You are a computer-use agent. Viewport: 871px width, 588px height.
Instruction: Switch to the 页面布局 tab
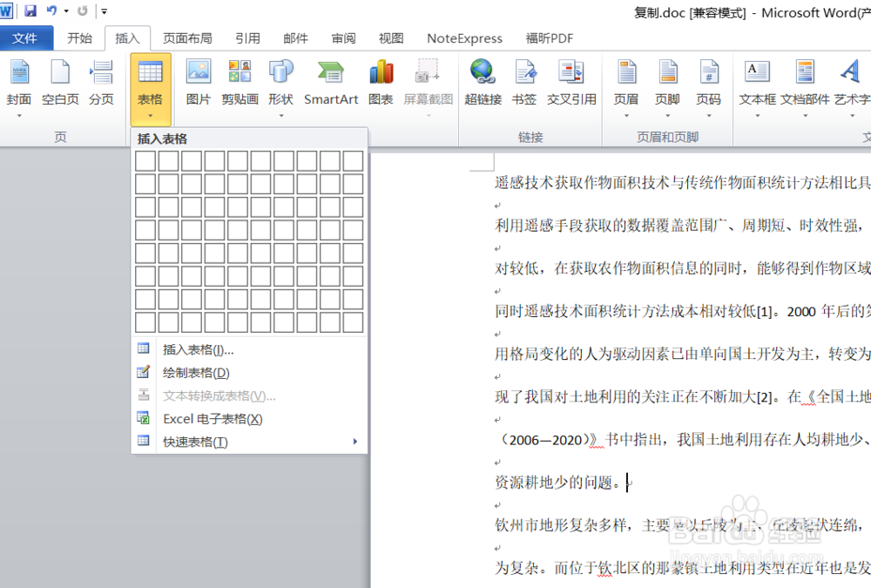tap(188, 37)
